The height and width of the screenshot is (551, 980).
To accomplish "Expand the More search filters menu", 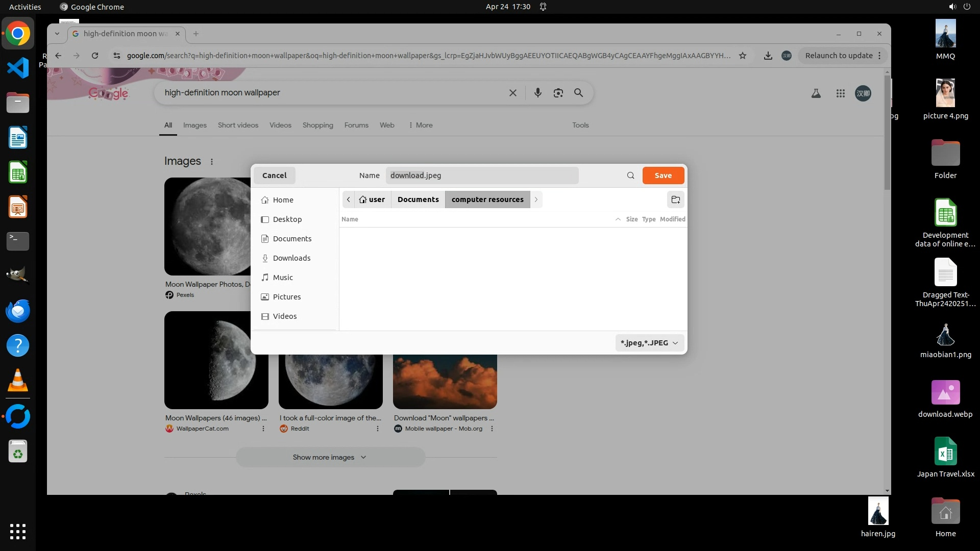I will click(420, 125).
